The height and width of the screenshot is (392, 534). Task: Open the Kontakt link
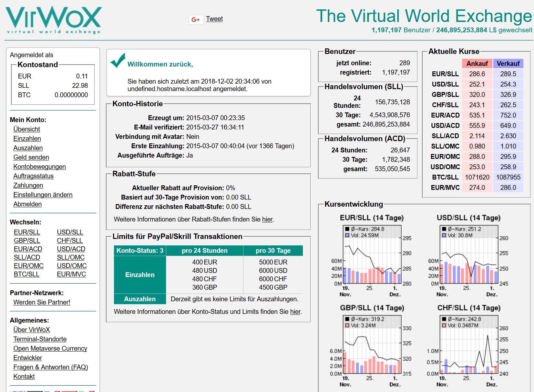click(24, 377)
